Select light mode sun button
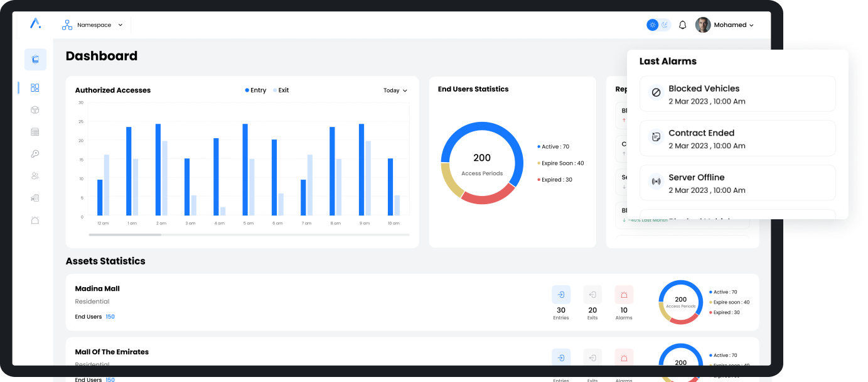Image resolution: width=868 pixels, height=382 pixels. tap(653, 25)
